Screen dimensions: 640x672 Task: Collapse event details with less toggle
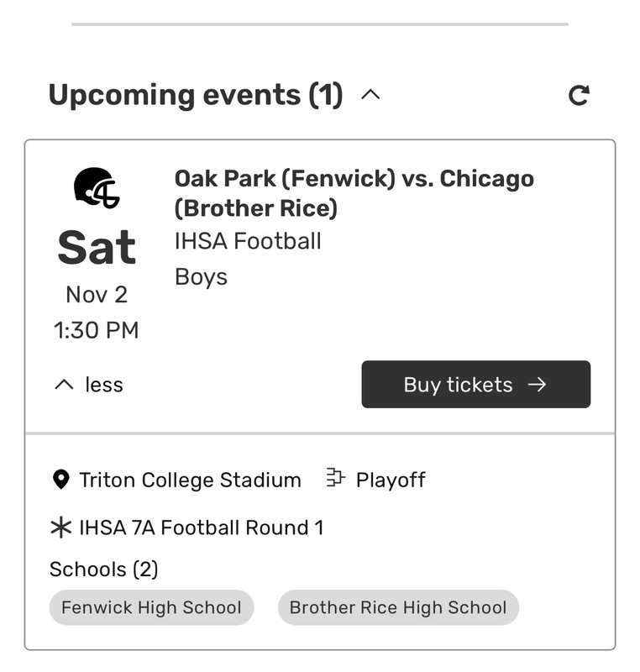tap(89, 385)
